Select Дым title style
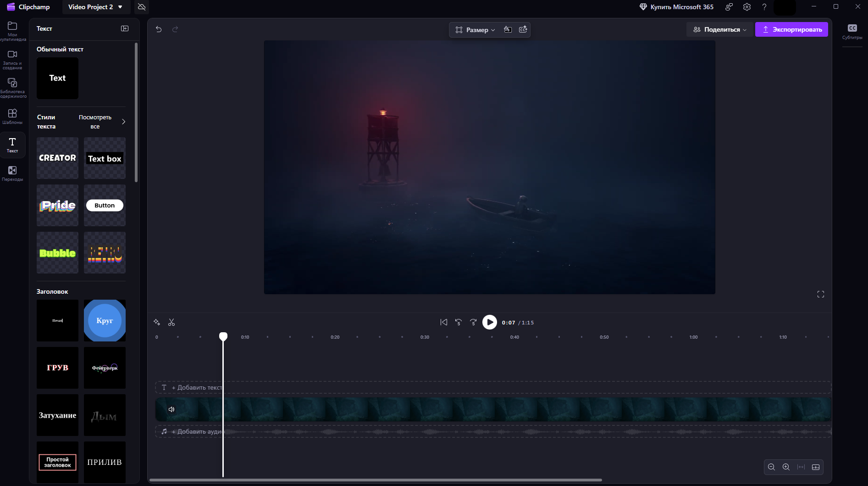Screen dimensions: 868x486 [x=105, y=415]
